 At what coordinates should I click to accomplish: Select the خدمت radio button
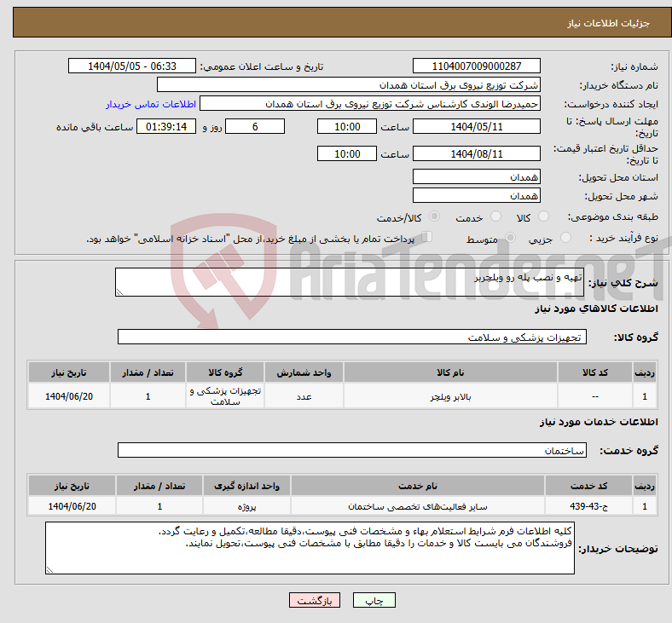(x=495, y=216)
